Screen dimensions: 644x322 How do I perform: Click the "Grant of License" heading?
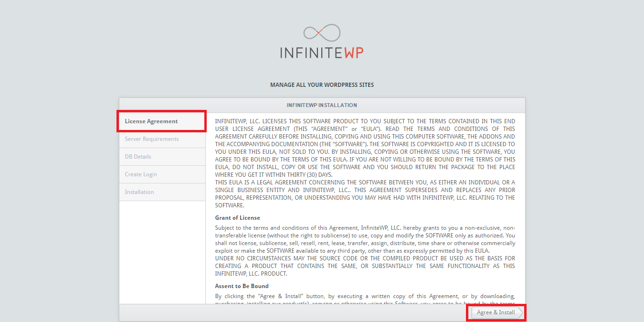click(237, 218)
